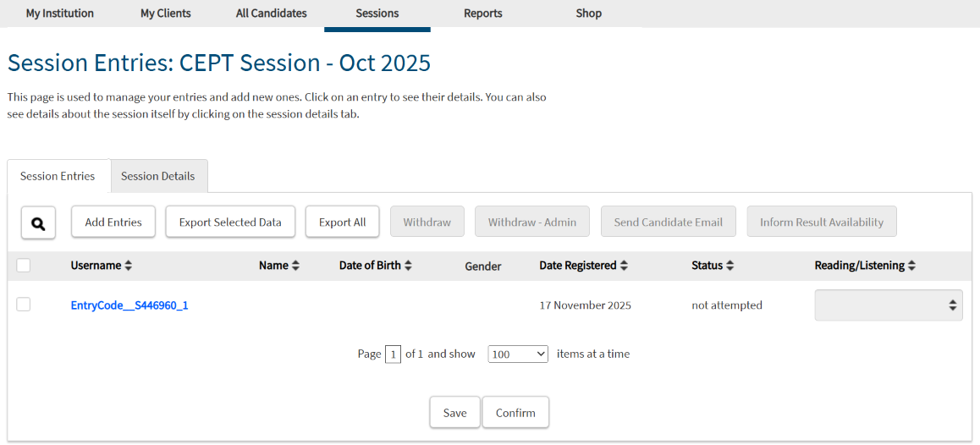This screenshot has width=980, height=445.
Task: Tick the select-all header checkbox
Action: 24,266
